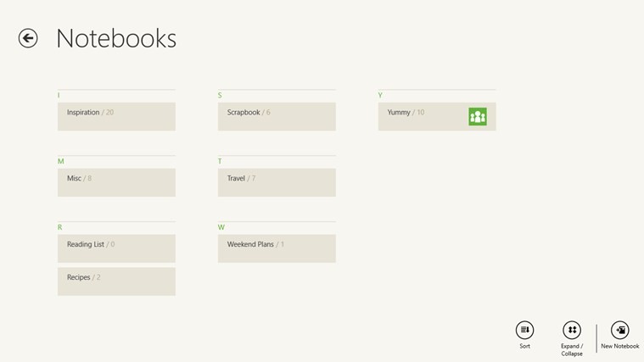The height and width of the screenshot is (362, 644).
Task: Click the letter I group header
Action: point(59,96)
